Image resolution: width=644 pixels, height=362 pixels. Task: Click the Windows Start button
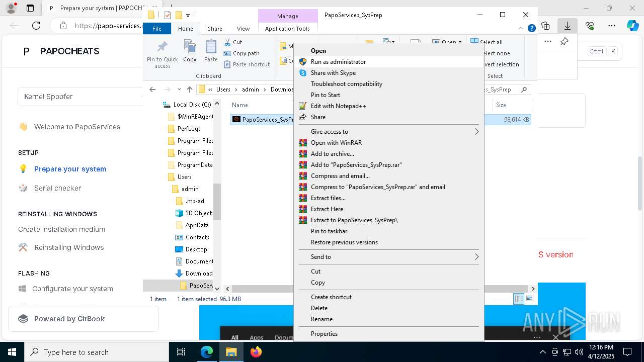[12, 352]
